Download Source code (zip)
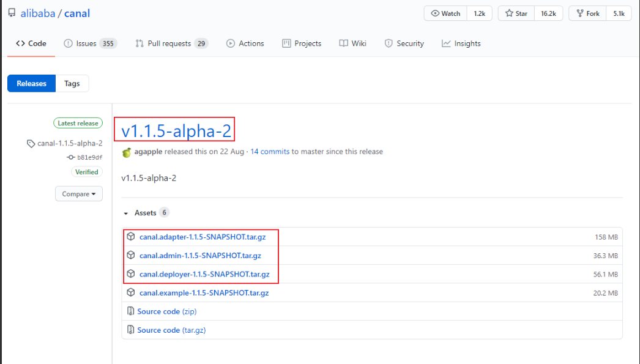 [167, 312]
